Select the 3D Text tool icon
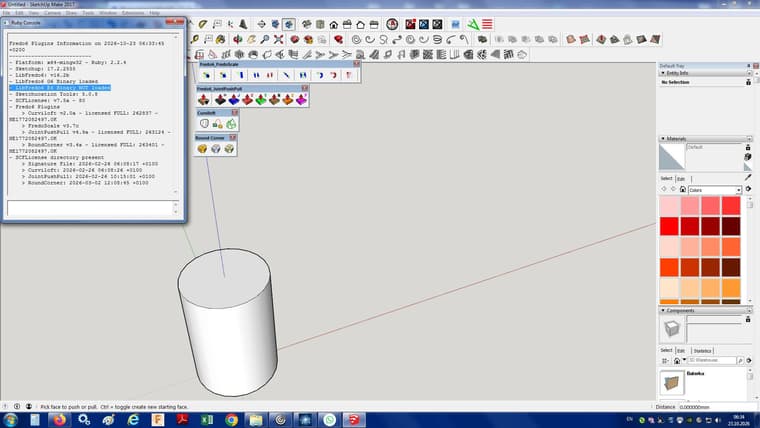Screen dimensions: 760x428 [x=243, y=24]
